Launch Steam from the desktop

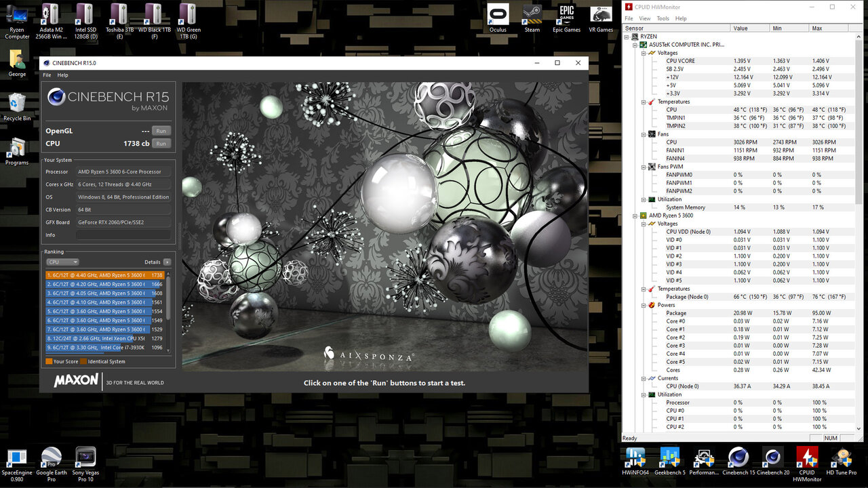[x=532, y=19]
